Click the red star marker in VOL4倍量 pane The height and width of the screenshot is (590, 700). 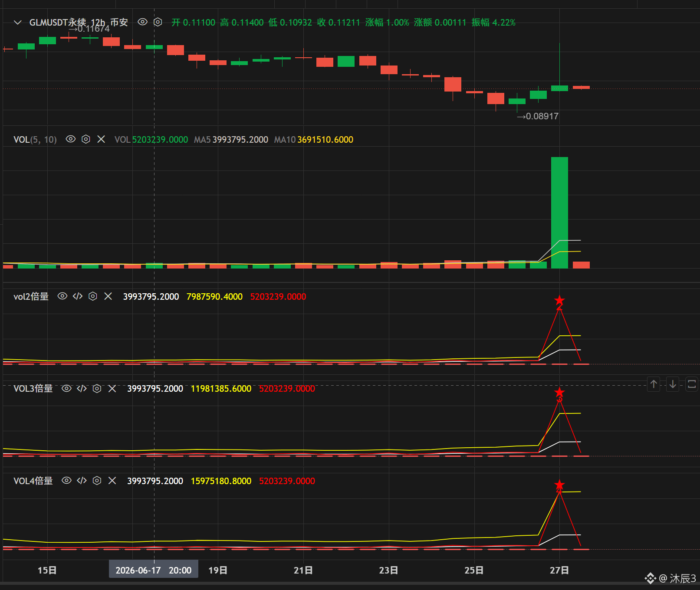(x=559, y=485)
